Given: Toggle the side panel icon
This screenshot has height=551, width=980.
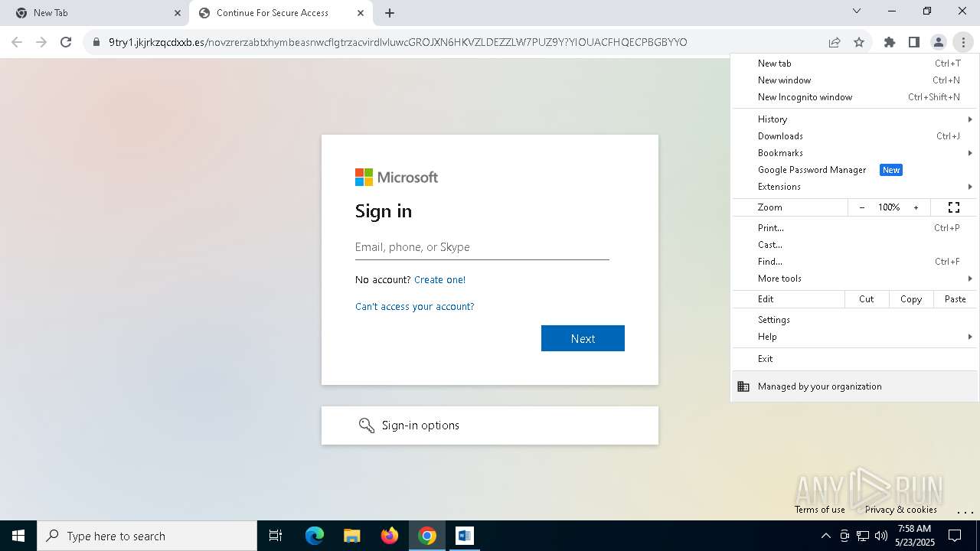Looking at the screenshot, I should pos(914,42).
